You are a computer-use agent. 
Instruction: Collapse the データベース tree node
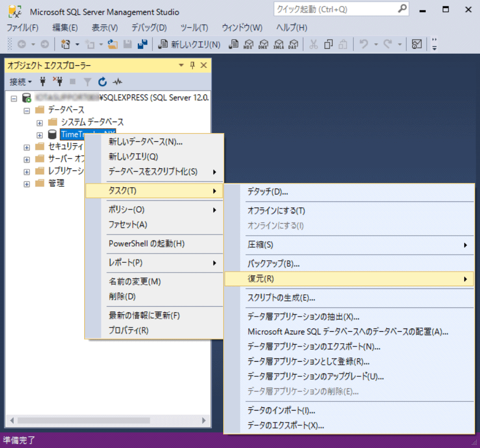tap(27, 110)
